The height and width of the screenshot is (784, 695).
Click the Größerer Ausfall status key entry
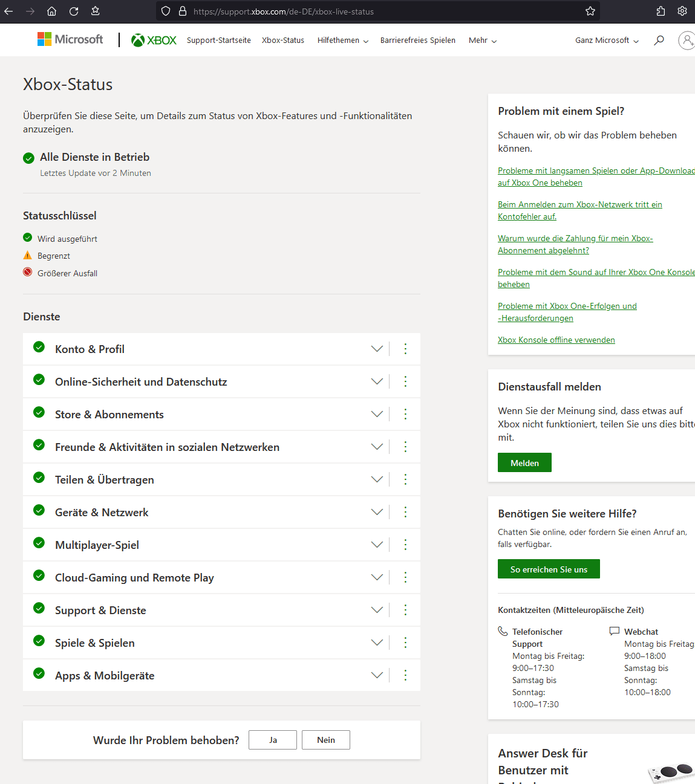click(67, 273)
